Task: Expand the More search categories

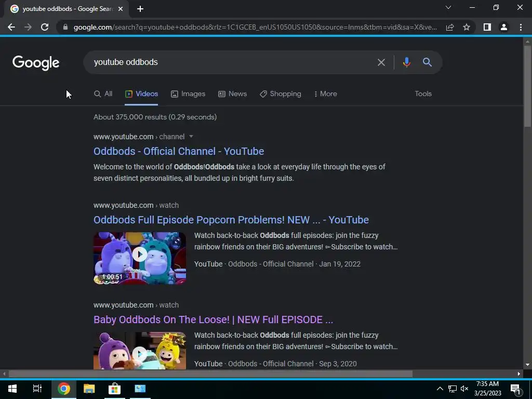Action: tap(325, 94)
